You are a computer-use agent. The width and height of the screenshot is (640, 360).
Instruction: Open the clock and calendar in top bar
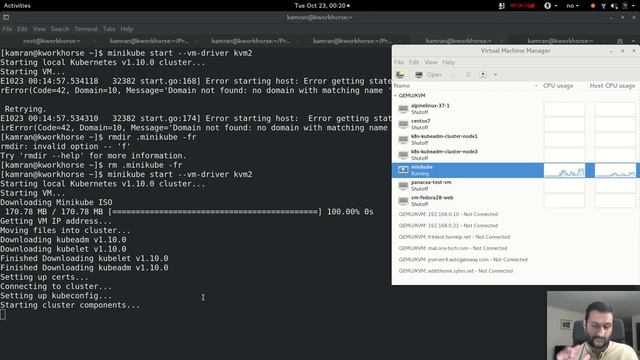(x=322, y=6)
